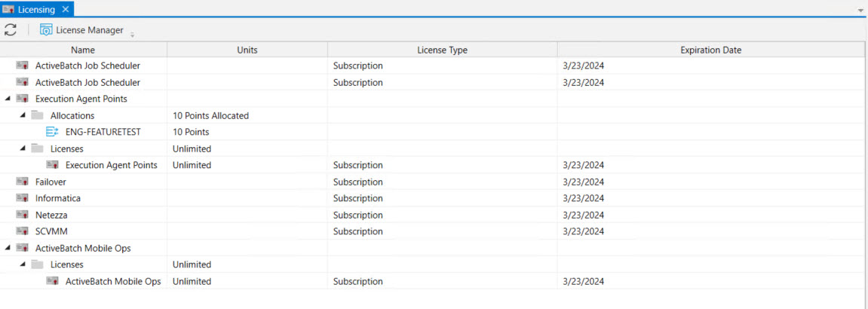Image resolution: width=868 pixels, height=309 pixels.
Task: Click the SCVMM license icon
Action: pos(22,231)
